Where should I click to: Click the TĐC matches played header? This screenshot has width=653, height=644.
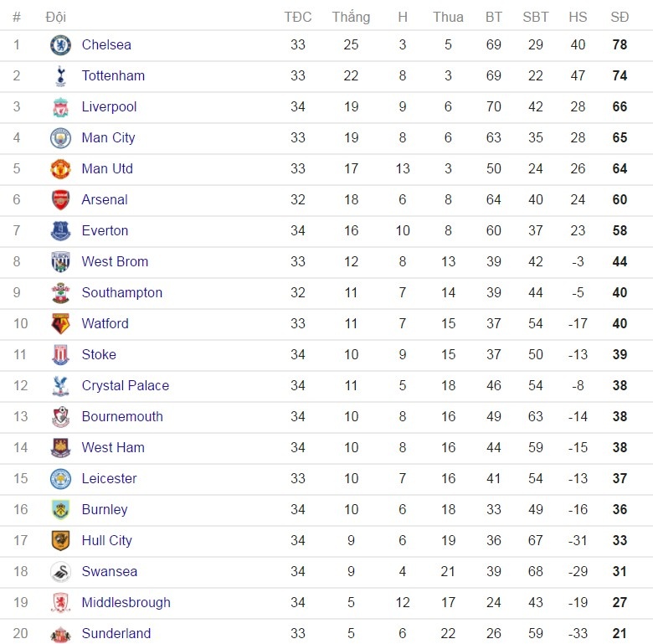(x=298, y=17)
